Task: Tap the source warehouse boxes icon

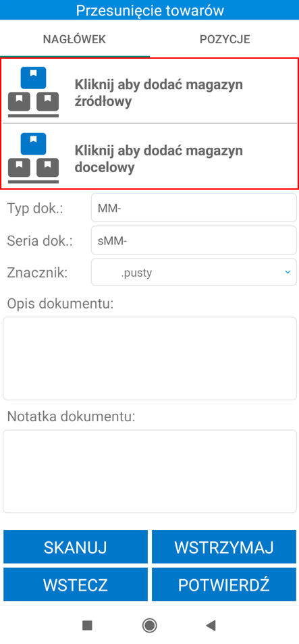Action: [x=33, y=92]
